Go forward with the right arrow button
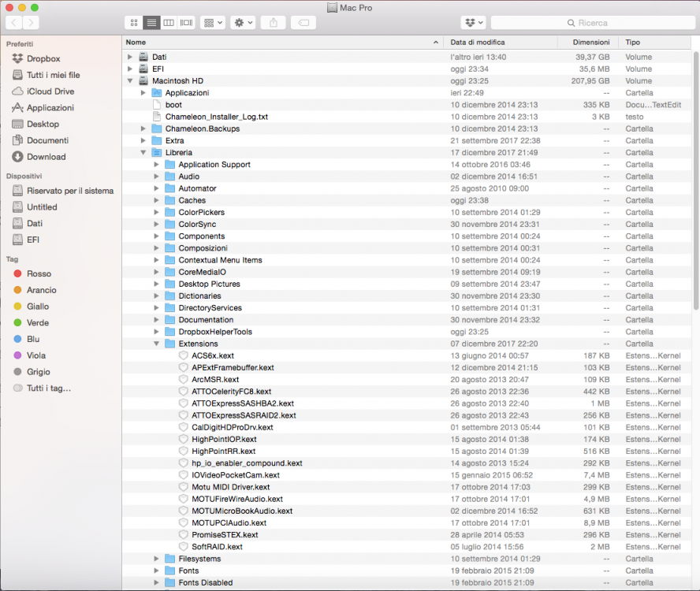Viewport: 700px width, 591px height. [x=31, y=23]
